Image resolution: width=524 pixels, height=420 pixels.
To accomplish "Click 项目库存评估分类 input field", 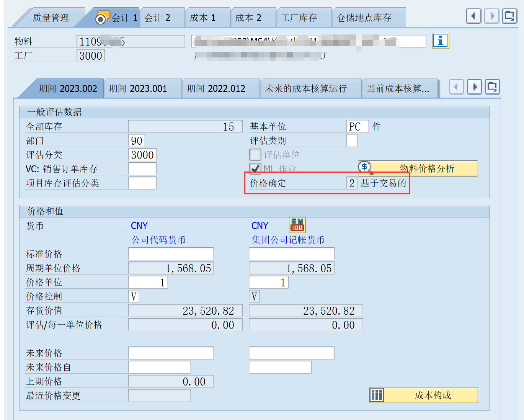I will coord(142,183).
